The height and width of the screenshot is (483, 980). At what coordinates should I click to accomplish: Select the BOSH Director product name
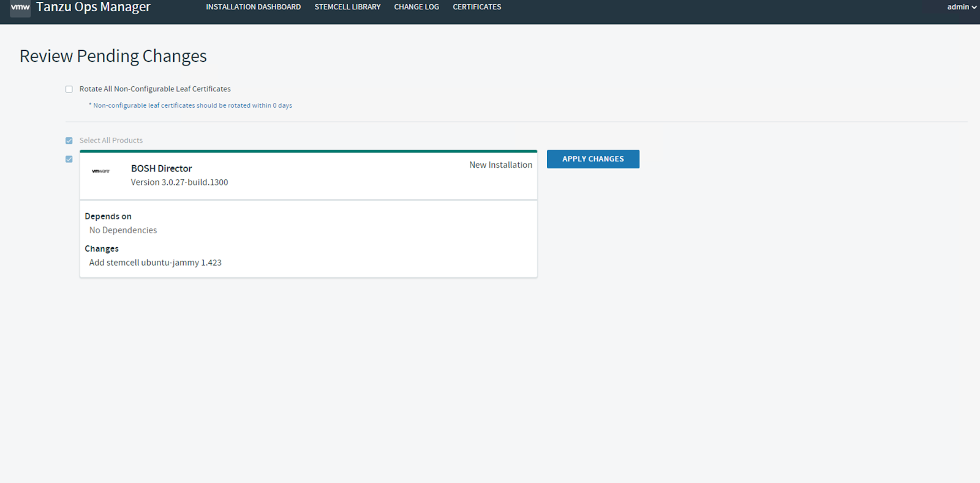[161, 168]
